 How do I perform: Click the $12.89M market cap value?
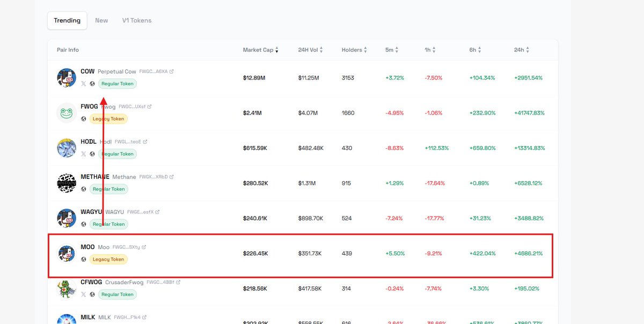pos(254,78)
